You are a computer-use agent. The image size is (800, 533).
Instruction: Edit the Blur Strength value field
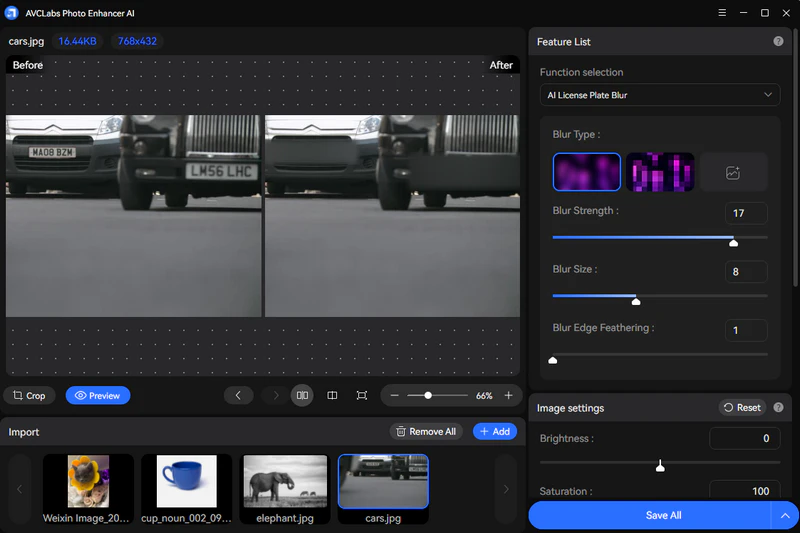(746, 213)
